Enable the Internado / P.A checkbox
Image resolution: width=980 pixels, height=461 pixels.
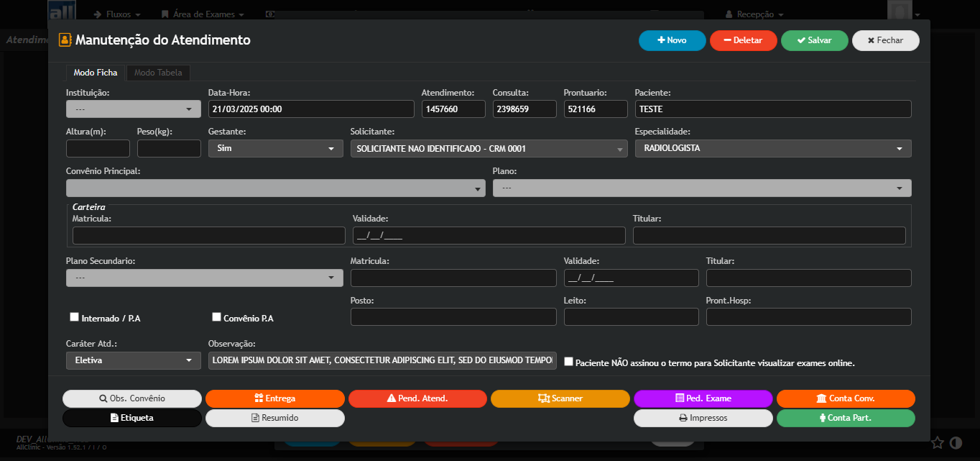click(74, 317)
